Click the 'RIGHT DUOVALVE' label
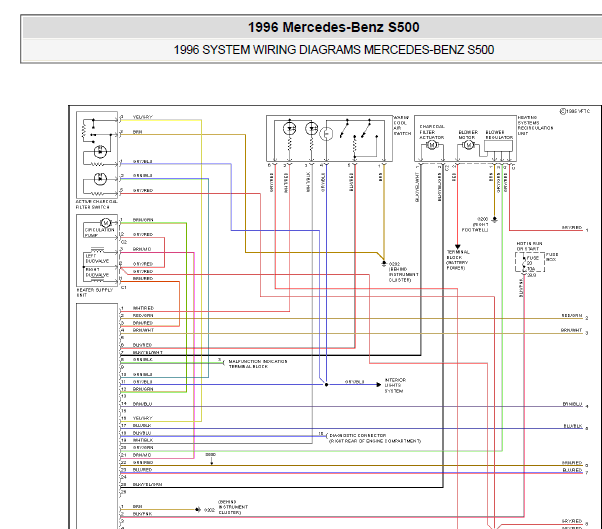 (x=97, y=273)
